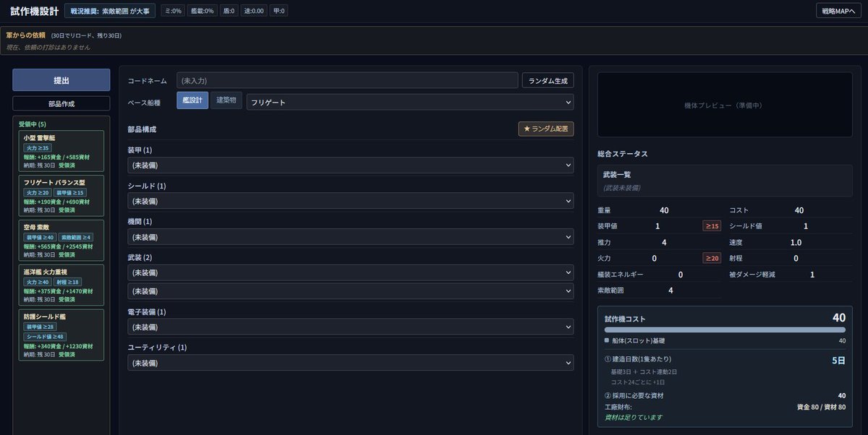The height and width of the screenshot is (435, 868).
Task: Click the ランダム生成 codename generator button
Action: point(548,80)
